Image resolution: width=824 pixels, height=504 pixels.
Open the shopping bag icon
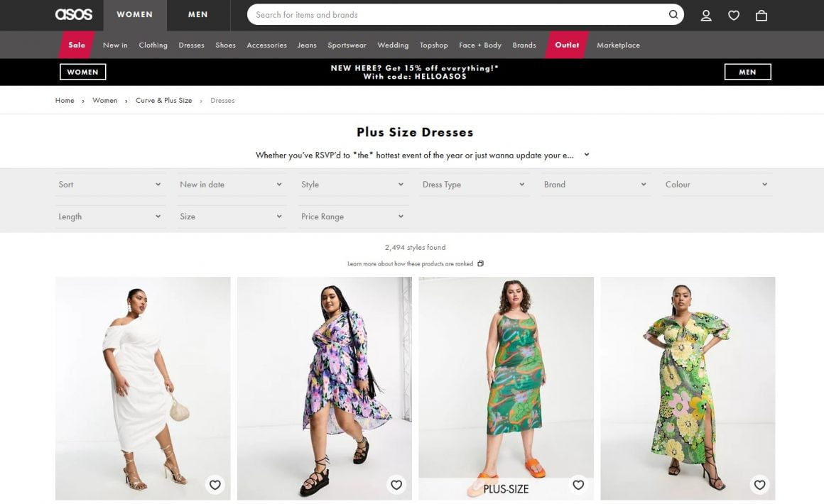point(761,16)
